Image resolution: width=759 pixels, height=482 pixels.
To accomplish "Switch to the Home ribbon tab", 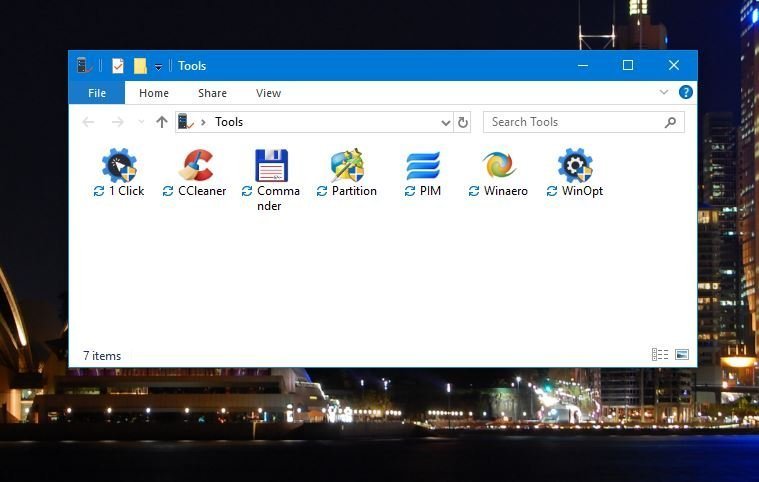I will 154,93.
